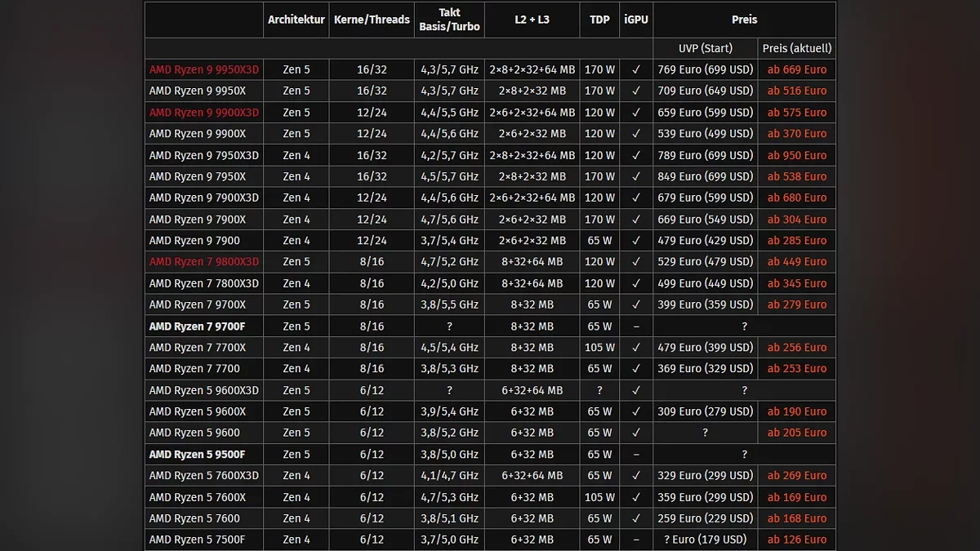
Task: Click the 'ab 516 Euro' price link
Action: 796,91
